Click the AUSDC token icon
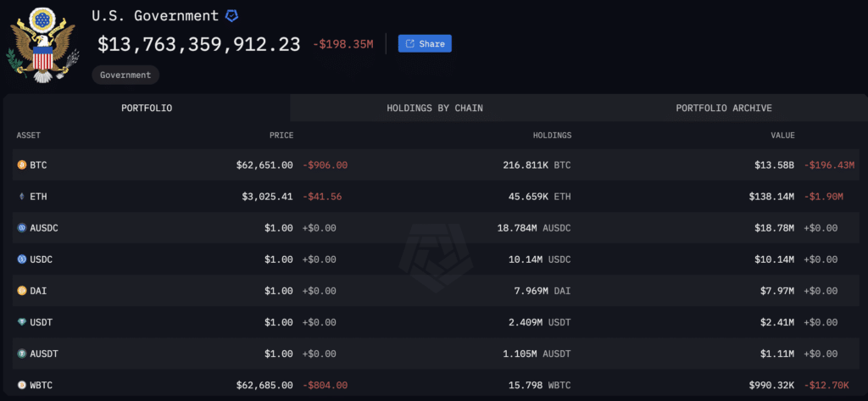 (22, 228)
